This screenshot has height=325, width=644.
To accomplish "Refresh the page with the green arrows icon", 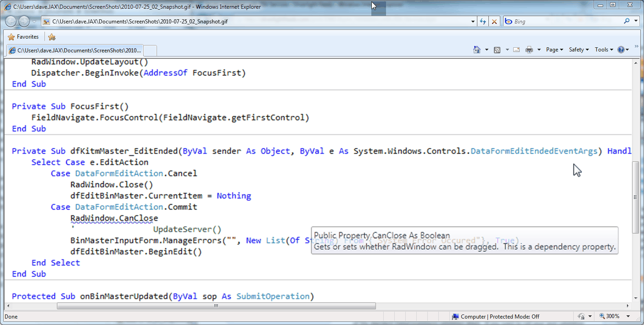I will point(483,21).
